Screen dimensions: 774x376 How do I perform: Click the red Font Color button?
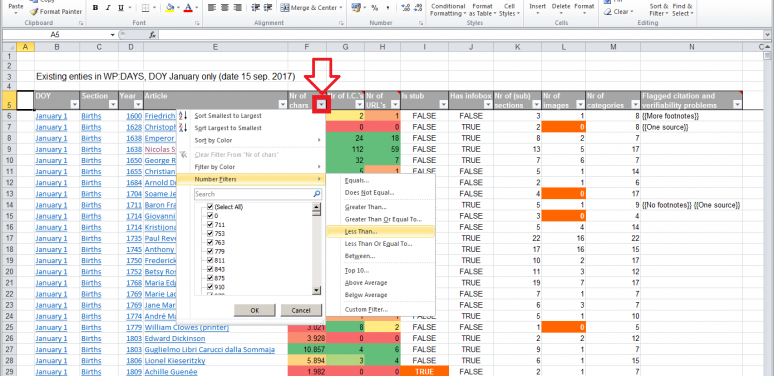[x=188, y=7]
